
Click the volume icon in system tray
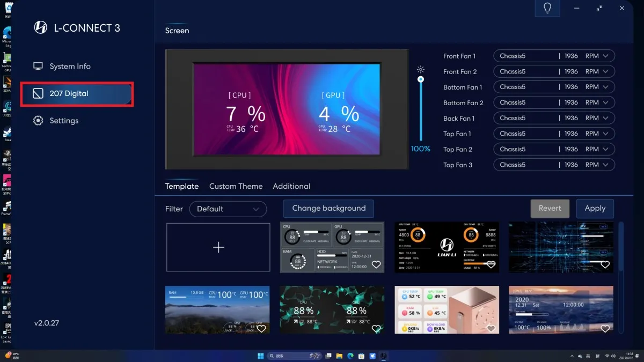click(614, 356)
